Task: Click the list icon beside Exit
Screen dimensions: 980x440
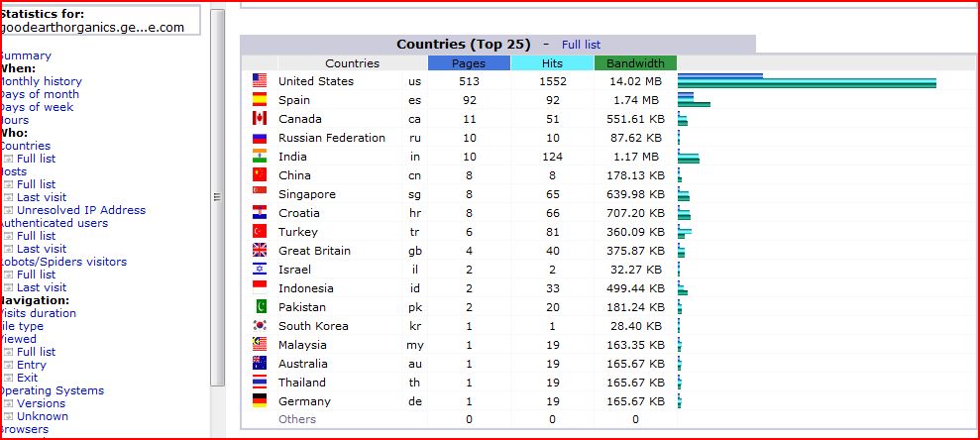Action: click(x=8, y=379)
